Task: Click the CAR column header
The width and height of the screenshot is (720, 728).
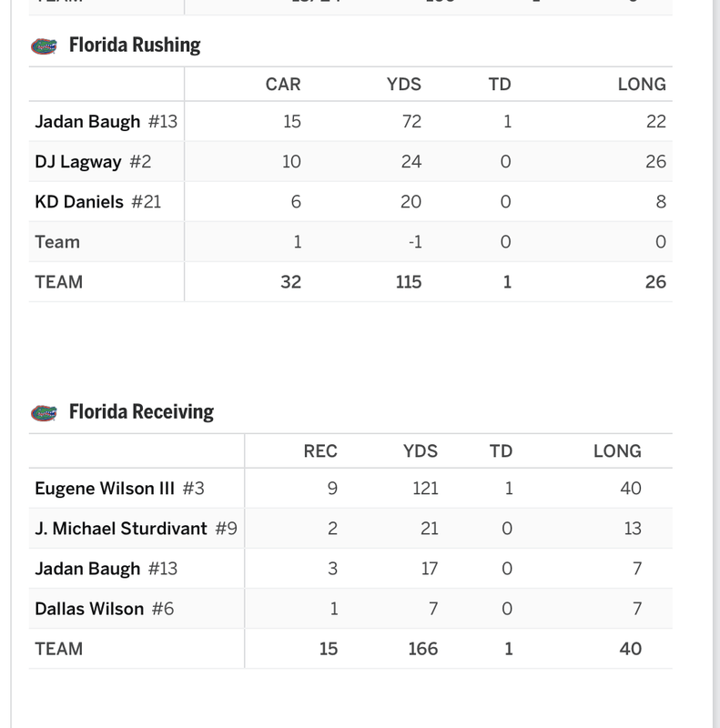Action: 283,85
